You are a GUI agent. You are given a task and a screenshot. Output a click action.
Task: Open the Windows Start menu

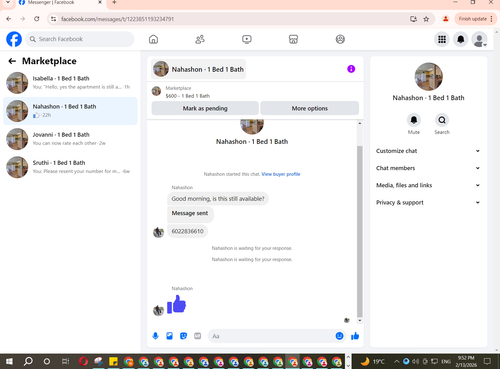(9, 361)
